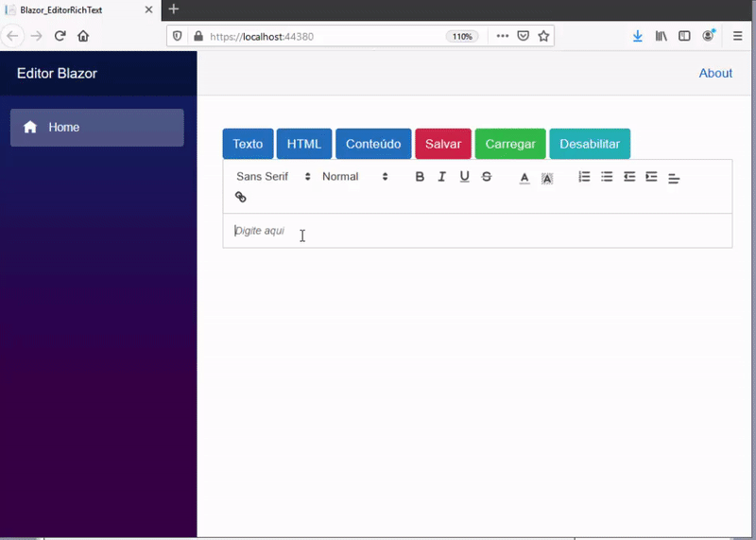Insert a bulleted list
The image size is (756, 540).
[x=607, y=177]
